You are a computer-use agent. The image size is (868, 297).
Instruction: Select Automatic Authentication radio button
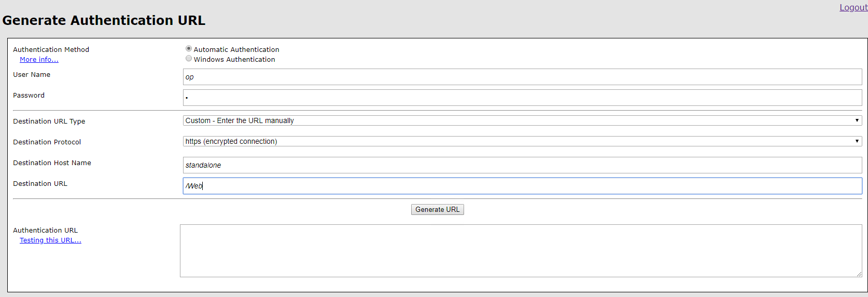[189, 48]
